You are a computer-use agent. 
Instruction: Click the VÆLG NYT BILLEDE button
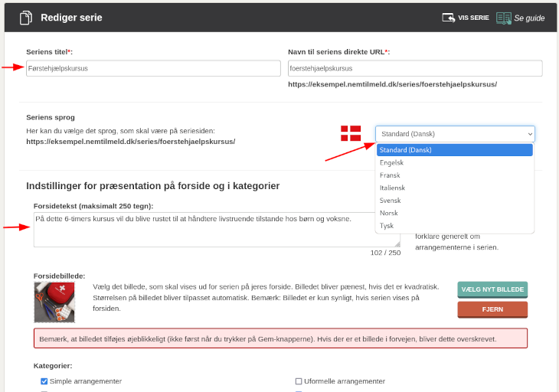point(492,289)
